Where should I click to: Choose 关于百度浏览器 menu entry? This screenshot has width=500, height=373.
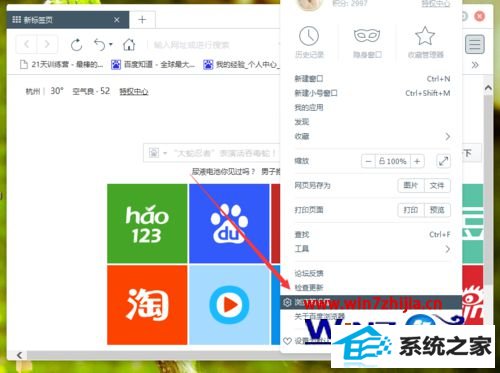[320, 316]
